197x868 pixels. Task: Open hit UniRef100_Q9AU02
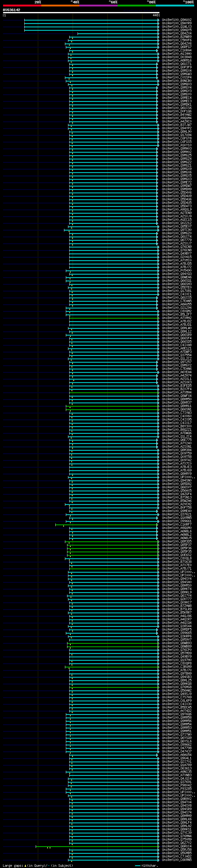pos(177,20)
